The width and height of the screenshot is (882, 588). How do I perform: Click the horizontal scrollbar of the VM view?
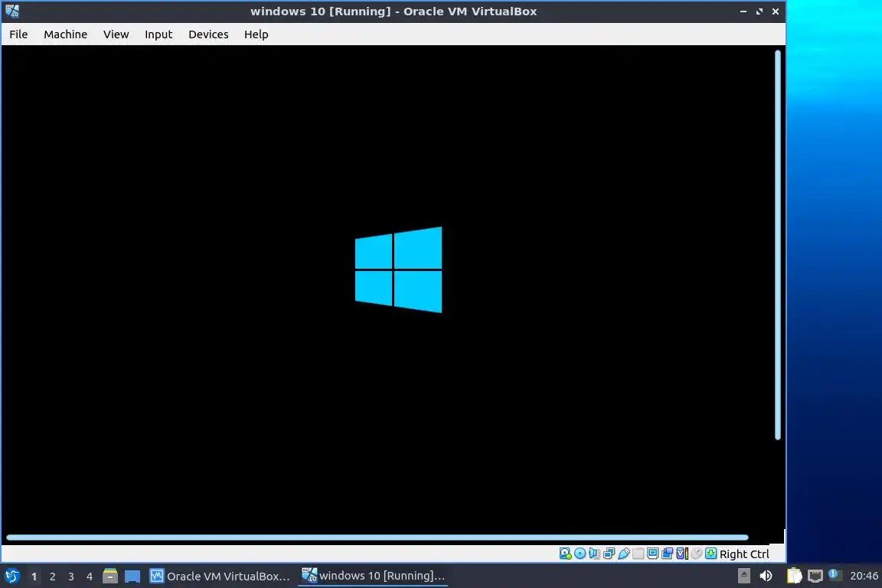point(377,537)
